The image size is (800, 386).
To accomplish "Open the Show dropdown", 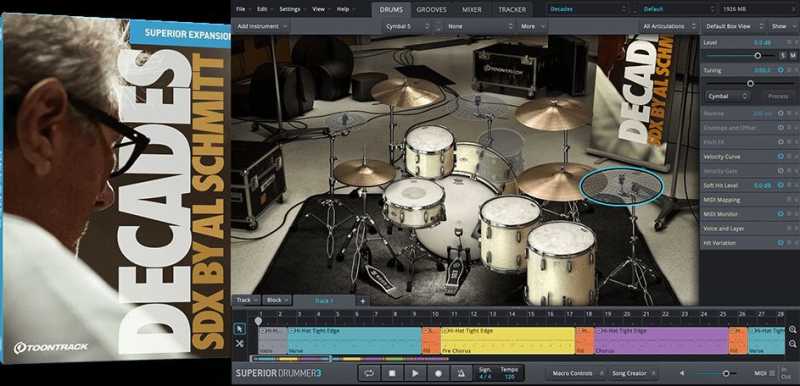I will pos(783,26).
